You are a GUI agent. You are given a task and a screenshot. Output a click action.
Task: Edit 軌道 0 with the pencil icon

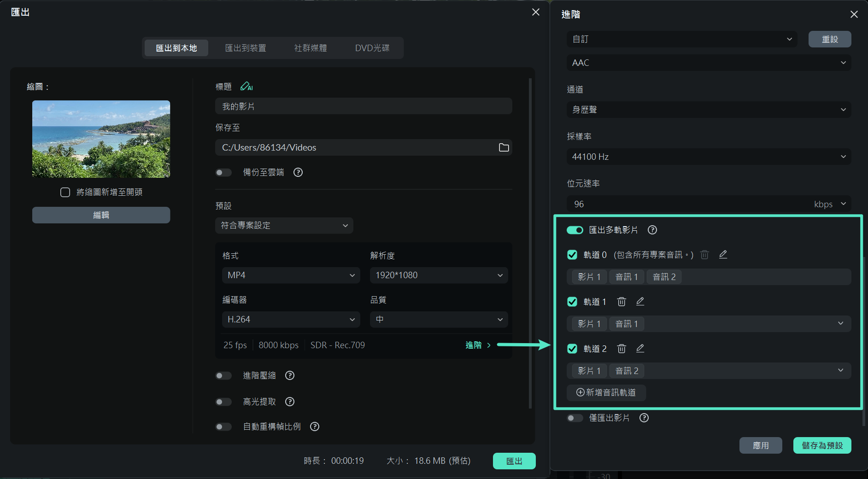coord(723,254)
